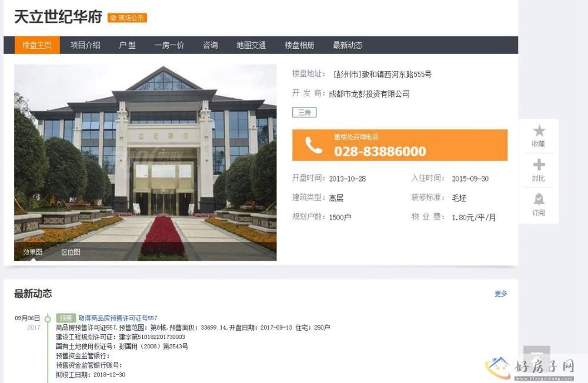The width and height of the screenshot is (588, 383).
Task: Click the 更多 link
Action: [x=500, y=294]
